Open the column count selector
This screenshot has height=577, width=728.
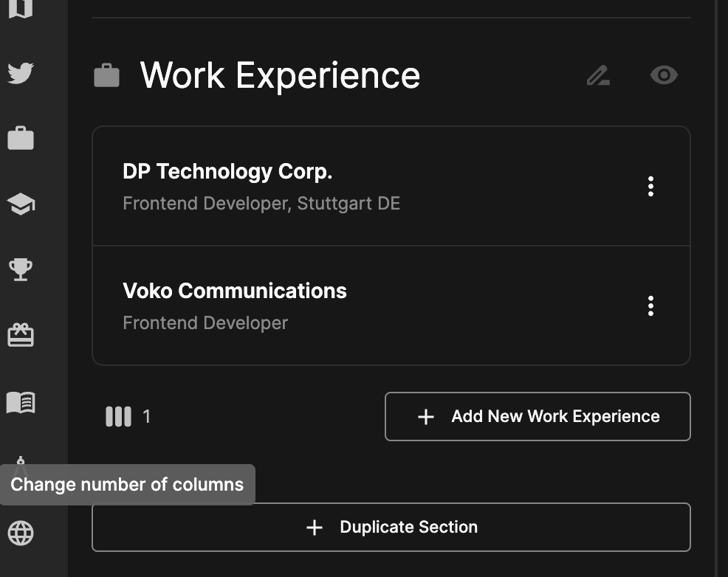(x=117, y=416)
